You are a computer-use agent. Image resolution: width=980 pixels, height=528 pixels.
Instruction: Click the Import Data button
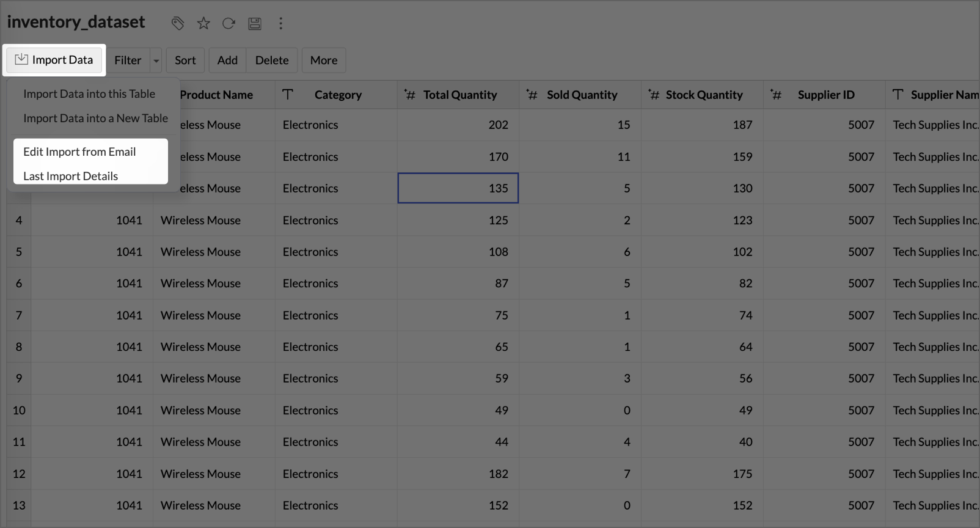(x=54, y=60)
